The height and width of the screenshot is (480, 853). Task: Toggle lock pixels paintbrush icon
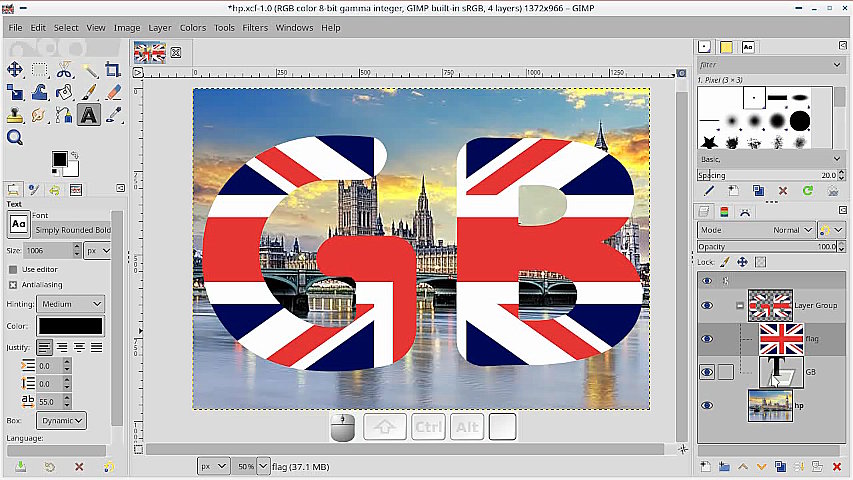tap(725, 262)
